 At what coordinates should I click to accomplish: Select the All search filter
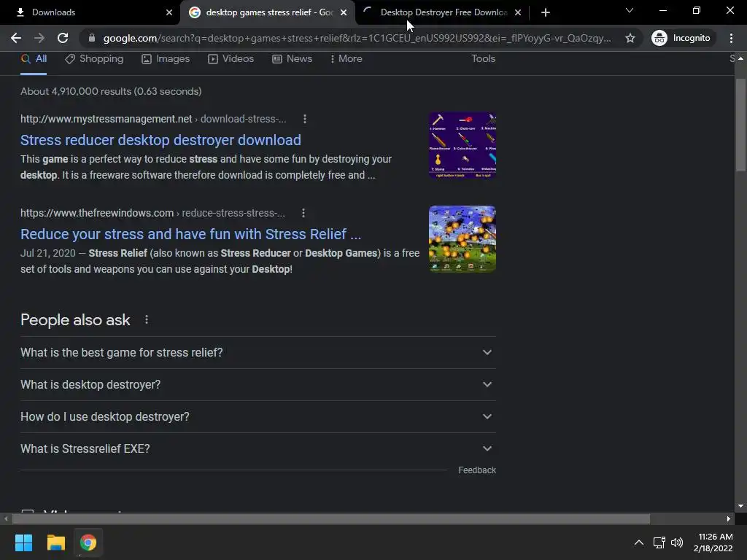pos(34,59)
